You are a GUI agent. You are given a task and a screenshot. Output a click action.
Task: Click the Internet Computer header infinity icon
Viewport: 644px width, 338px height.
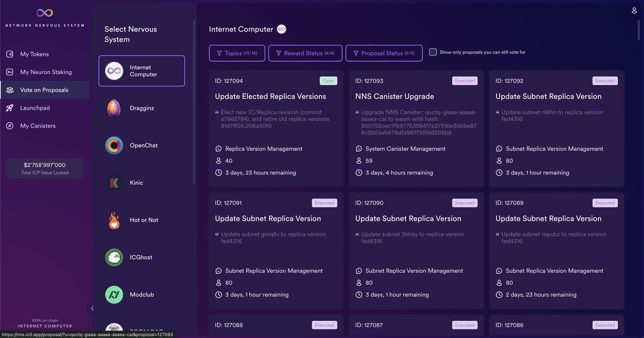pos(281,30)
